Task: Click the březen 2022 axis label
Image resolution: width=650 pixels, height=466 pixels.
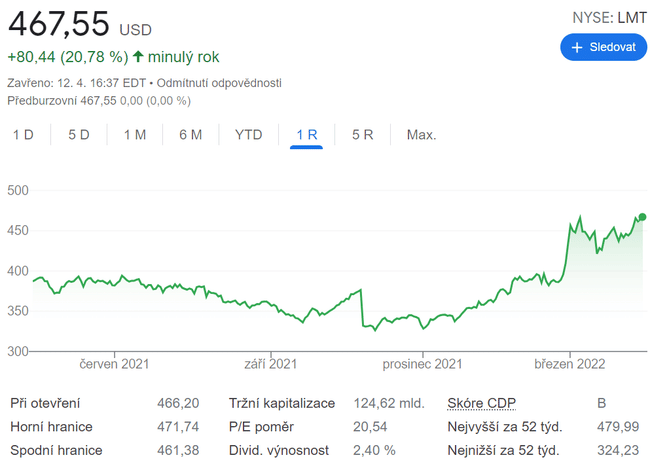Action: [x=570, y=365]
